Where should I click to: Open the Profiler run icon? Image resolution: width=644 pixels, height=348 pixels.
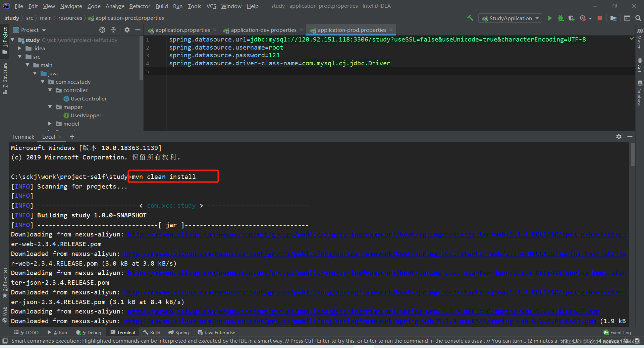coord(583,18)
